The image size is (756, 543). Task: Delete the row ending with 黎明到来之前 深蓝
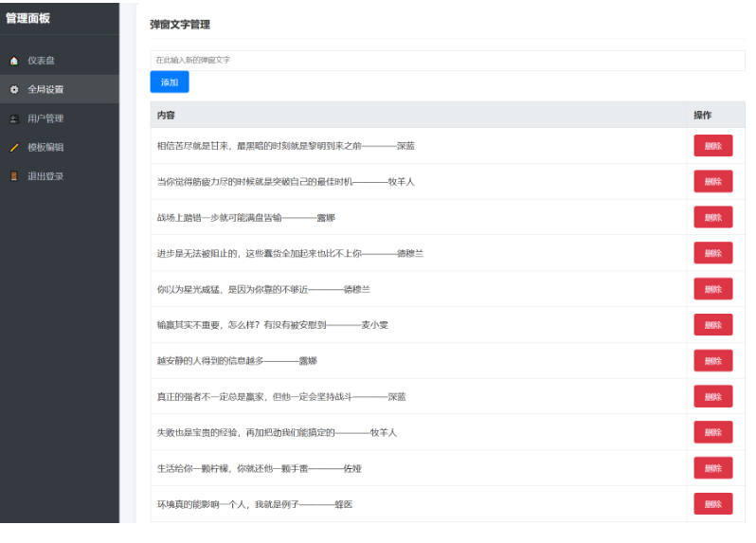coord(713,146)
